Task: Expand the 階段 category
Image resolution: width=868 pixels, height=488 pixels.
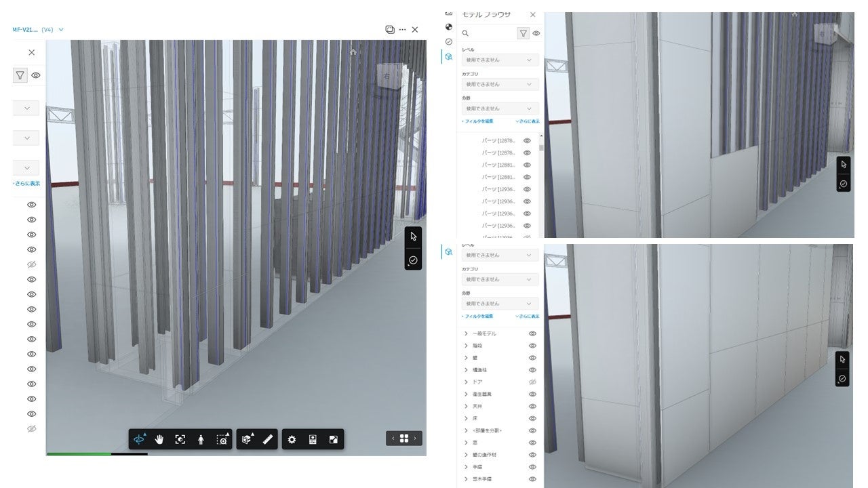Action: [x=466, y=346]
